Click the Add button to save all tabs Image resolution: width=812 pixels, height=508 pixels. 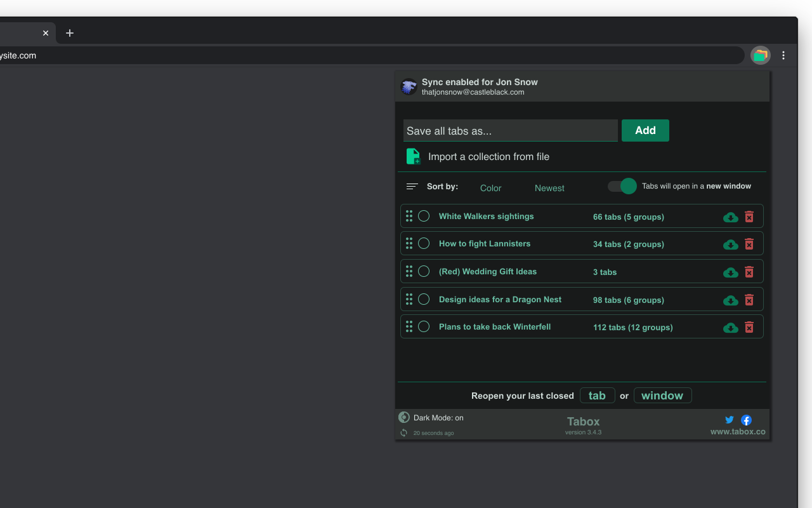pos(645,130)
